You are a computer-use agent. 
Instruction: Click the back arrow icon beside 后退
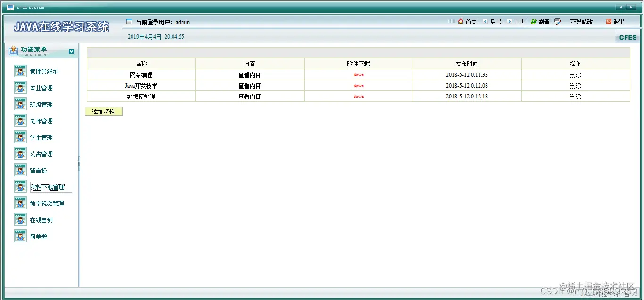(485, 22)
